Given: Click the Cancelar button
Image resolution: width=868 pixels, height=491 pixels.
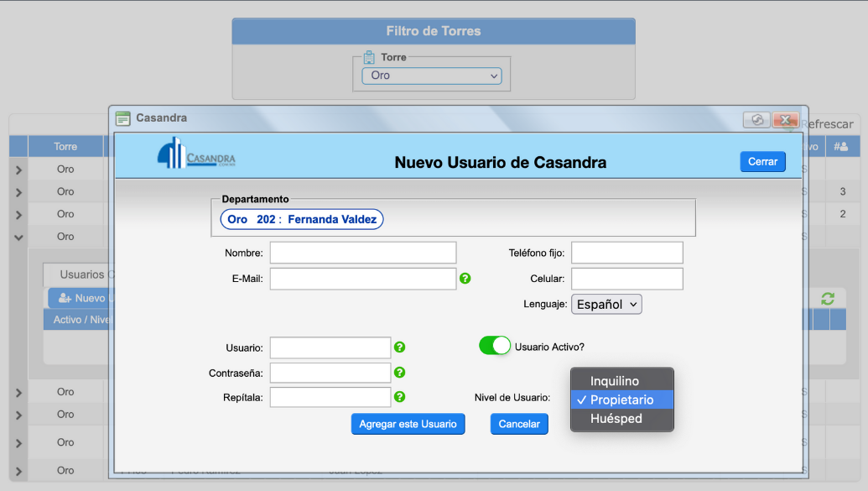Looking at the screenshot, I should point(519,424).
